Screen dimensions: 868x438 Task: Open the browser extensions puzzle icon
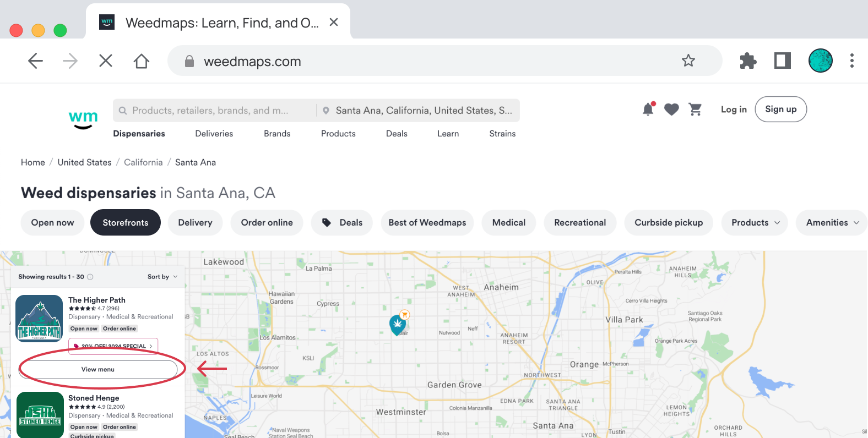[748, 61]
